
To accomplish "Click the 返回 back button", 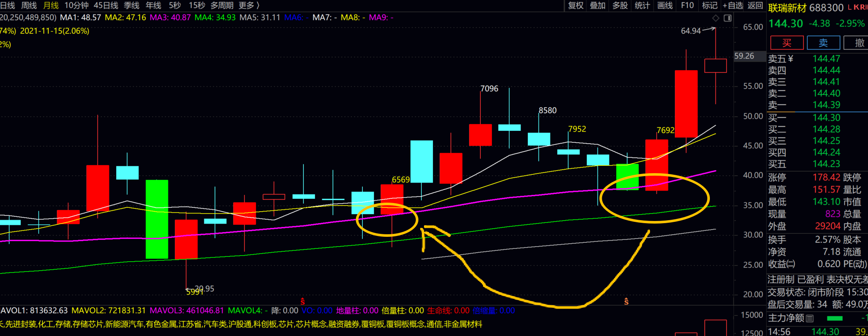I will tap(755, 6).
